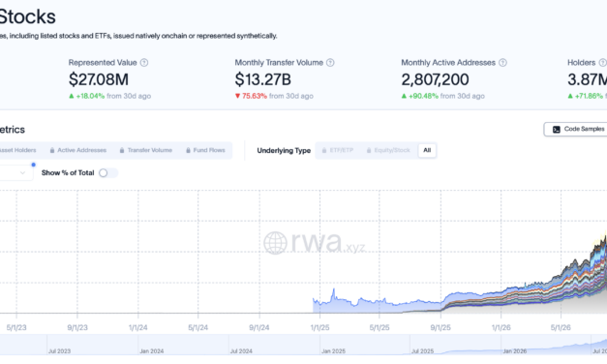The image size is (607, 364).
Task: Open the Monthly Transfer Volume help icon
Action: 330,62
